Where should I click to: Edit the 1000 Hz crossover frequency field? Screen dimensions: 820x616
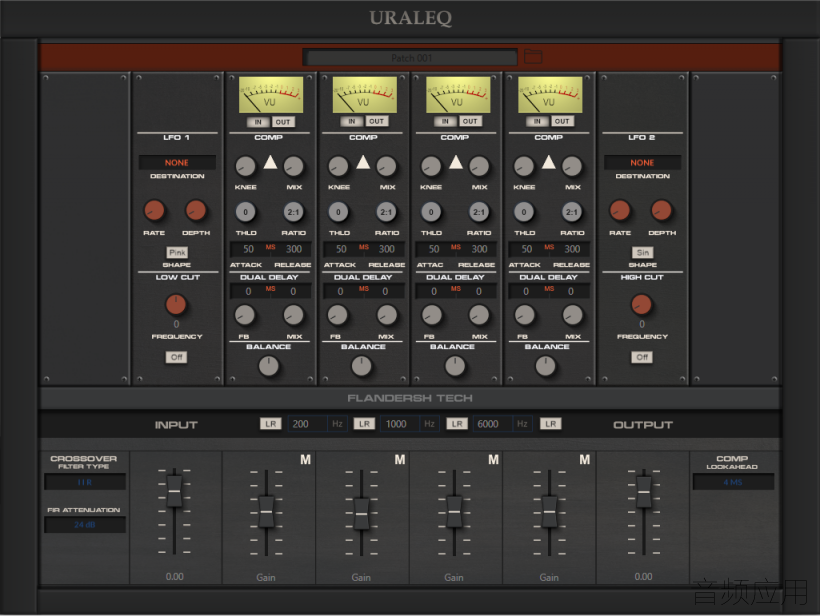pyautogui.click(x=401, y=424)
